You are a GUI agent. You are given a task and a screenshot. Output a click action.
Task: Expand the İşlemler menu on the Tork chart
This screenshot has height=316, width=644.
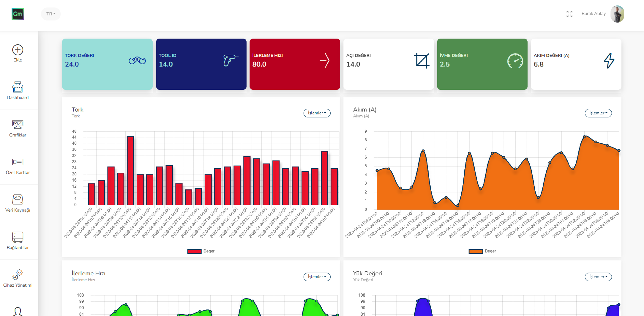pyautogui.click(x=317, y=113)
